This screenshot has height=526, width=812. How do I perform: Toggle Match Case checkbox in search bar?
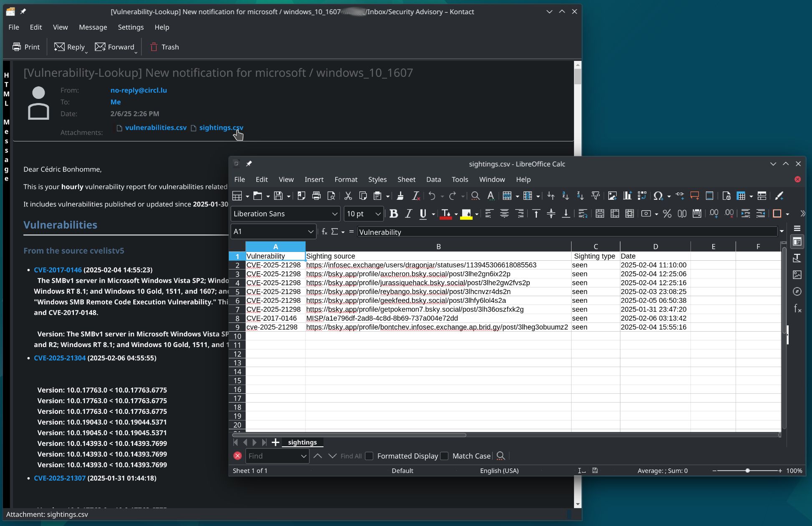pos(445,456)
